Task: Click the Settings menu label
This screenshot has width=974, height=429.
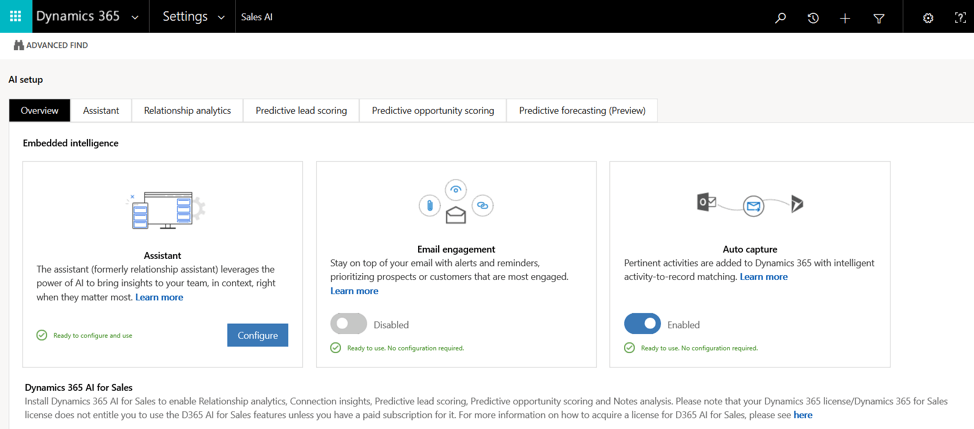Action: pyautogui.click(x=184, y=17)
